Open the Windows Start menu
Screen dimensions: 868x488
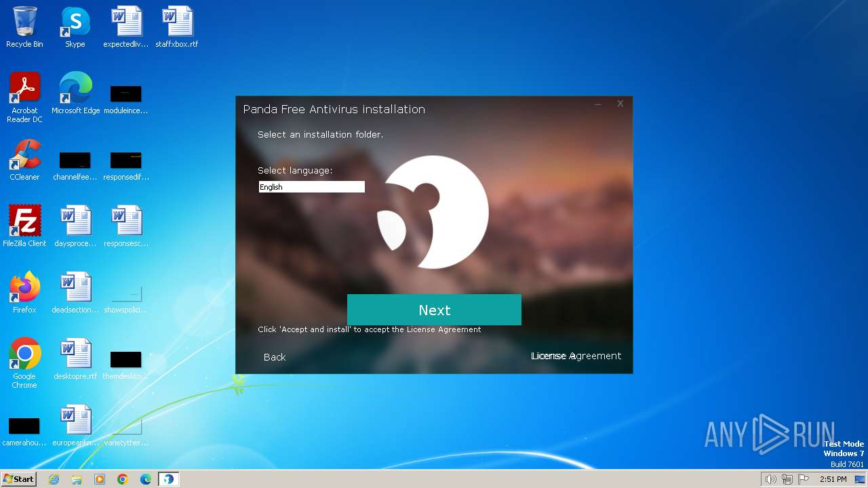(x=18, y=479)
